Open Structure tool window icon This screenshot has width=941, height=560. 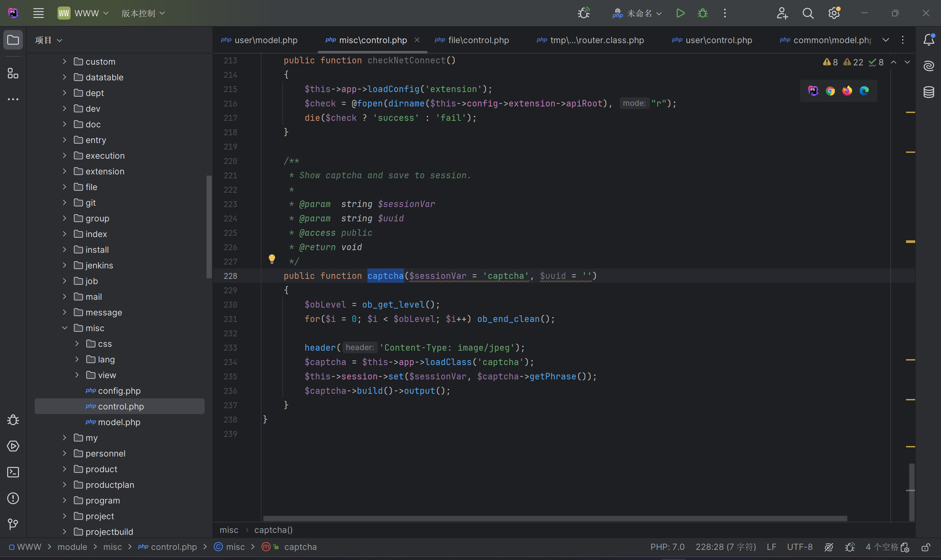tap(13, 73)
